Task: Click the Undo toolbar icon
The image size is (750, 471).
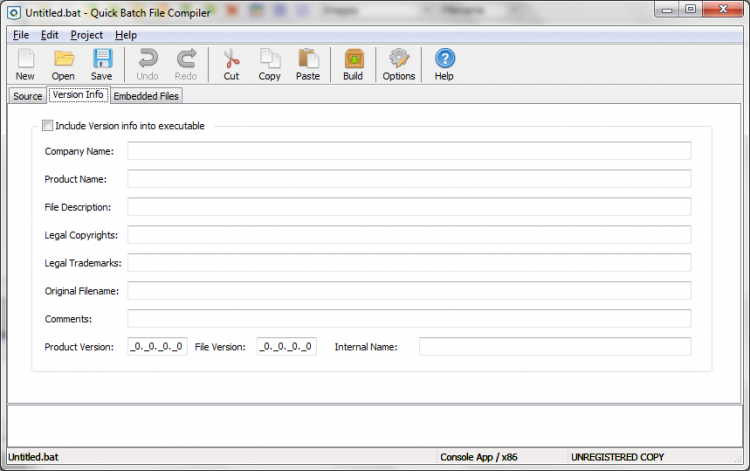Action: pyautogui.click(x=147, y=65)
